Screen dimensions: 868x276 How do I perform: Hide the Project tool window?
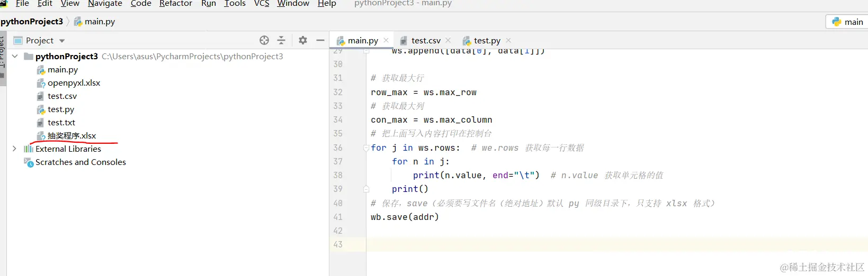click(x=320, y=40)
